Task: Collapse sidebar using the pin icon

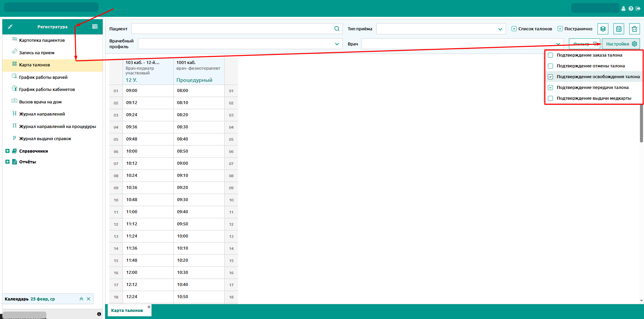Action: click(x=10, y=27)
